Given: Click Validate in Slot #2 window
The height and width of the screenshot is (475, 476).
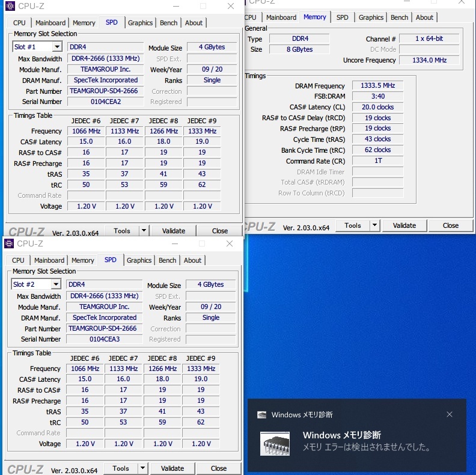Looking at the screenshot, I should (x=172, y=468).
